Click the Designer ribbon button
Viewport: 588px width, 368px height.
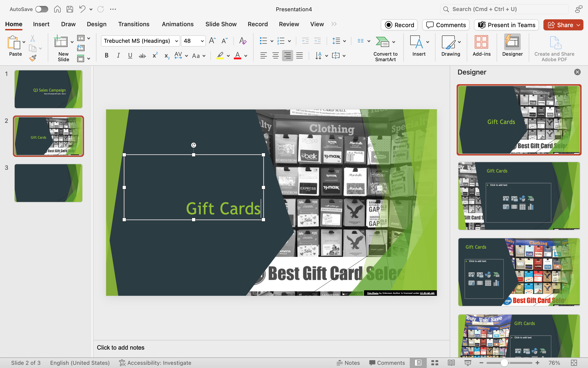pos(512,46)
